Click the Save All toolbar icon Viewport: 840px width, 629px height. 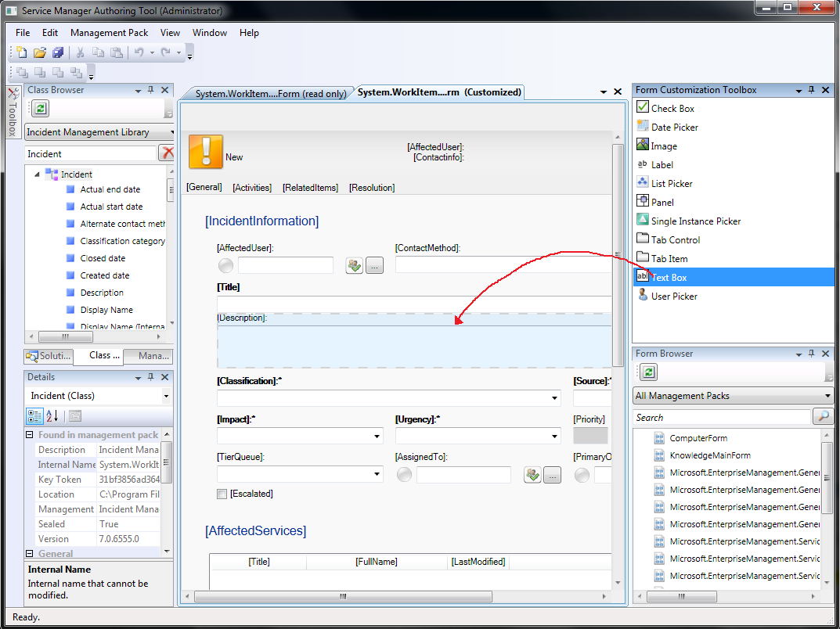pos(58,52)
